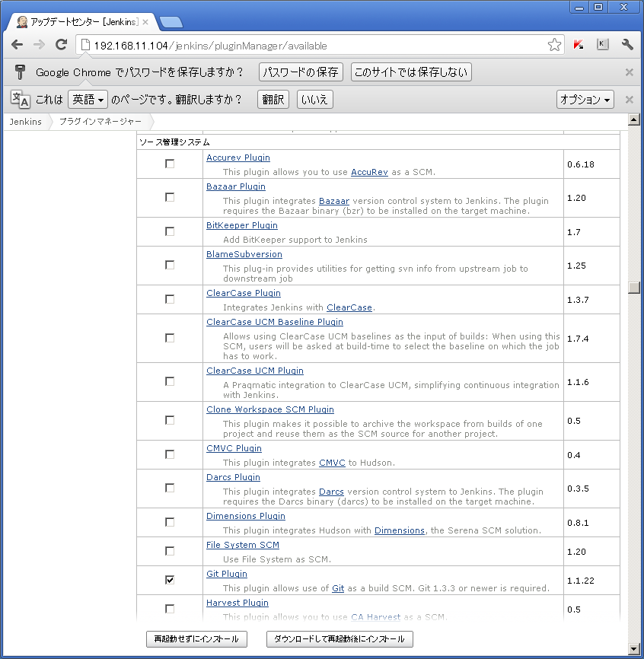The height and width of the screenshot is (659, 644).
Task: Tick the CMVC Plugin checkbox
Action: pyautogui.click(x=170, y=455)
